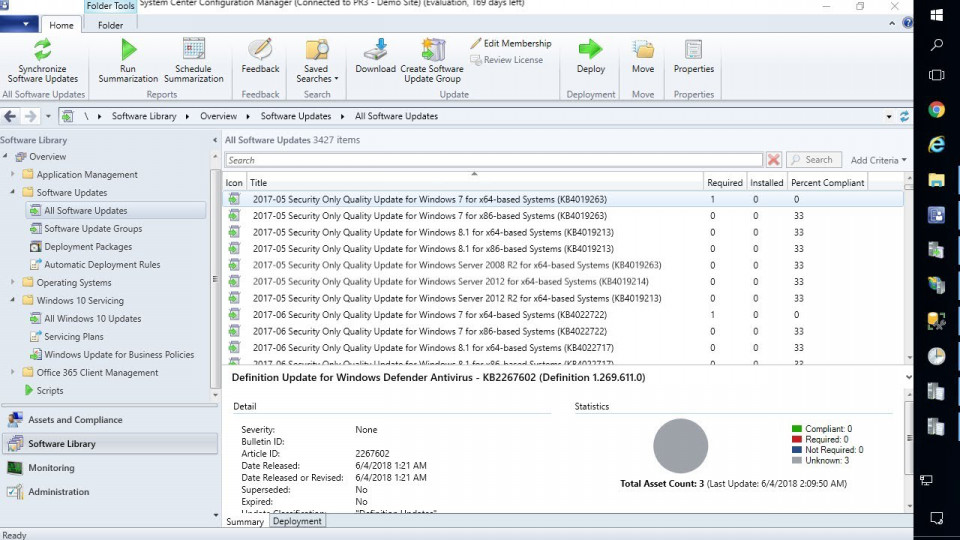Switch to the Deployment bottom tab

297,521
